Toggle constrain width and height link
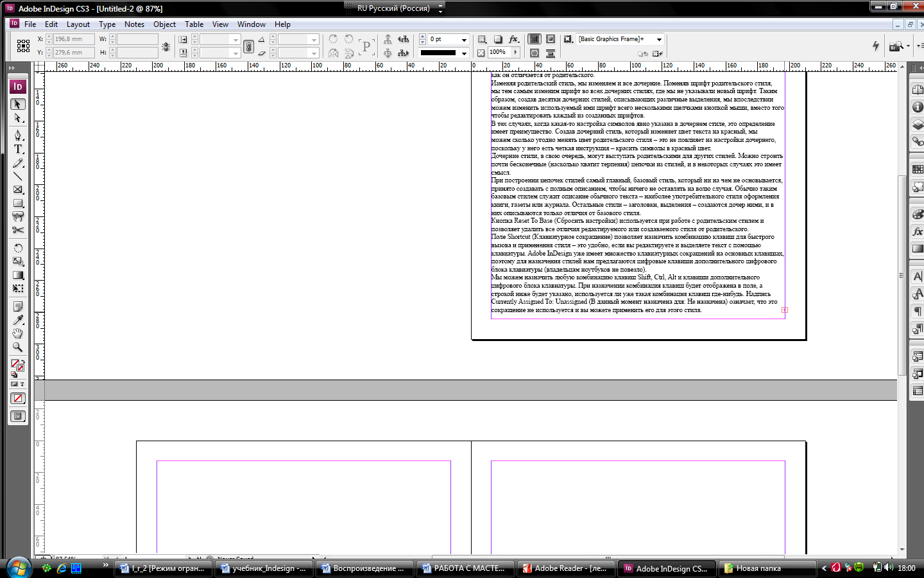 point(166,47)
